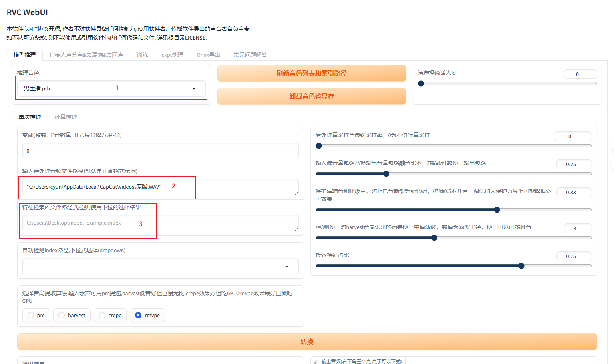
Task: Switch to the 批量推理 tab
Action: tap(65, 117)
